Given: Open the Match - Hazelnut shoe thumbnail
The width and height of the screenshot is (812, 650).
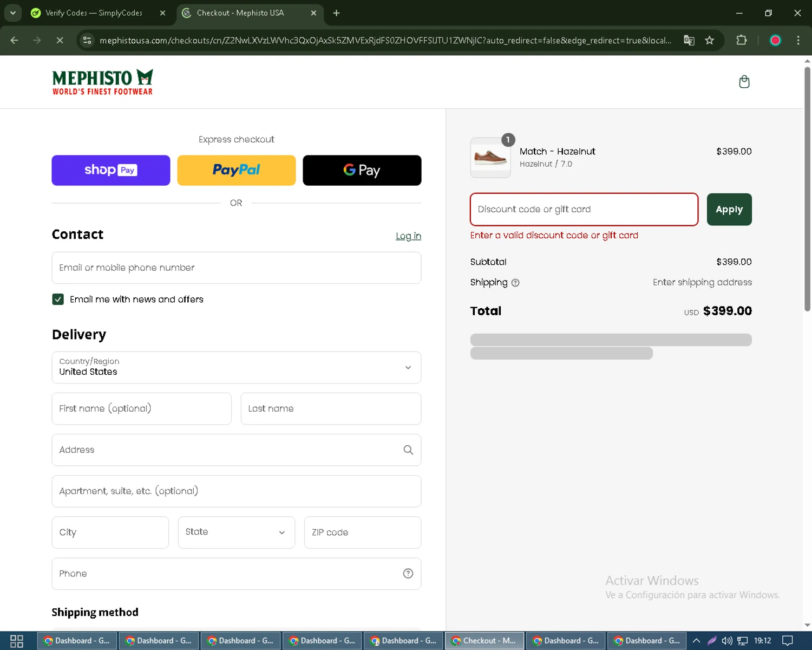Looking at the screenshot, I should tap(490, 158).
